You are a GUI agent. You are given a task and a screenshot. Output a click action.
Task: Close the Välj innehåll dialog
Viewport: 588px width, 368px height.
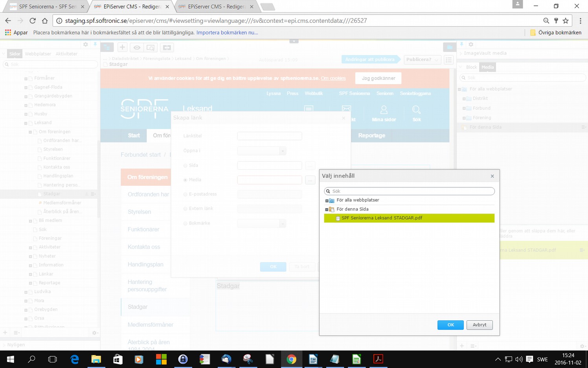(x=492, y=176)
